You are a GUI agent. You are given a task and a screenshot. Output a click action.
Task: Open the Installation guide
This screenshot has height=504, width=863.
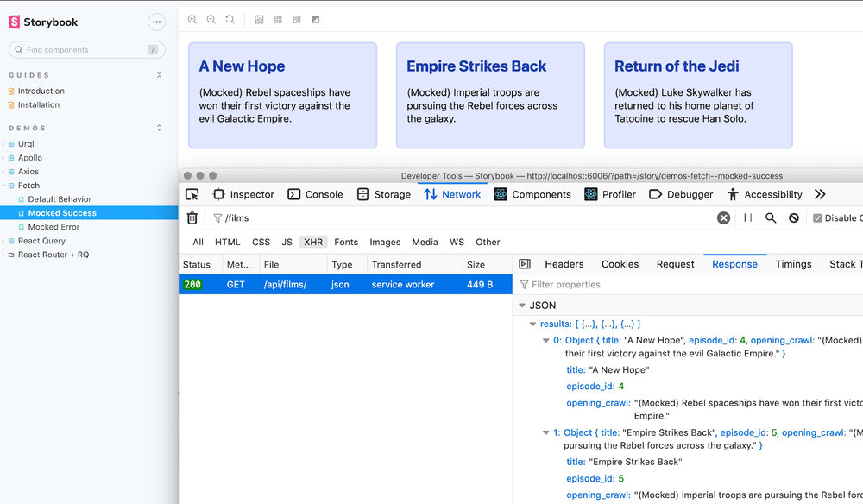[x=40, y=104]
